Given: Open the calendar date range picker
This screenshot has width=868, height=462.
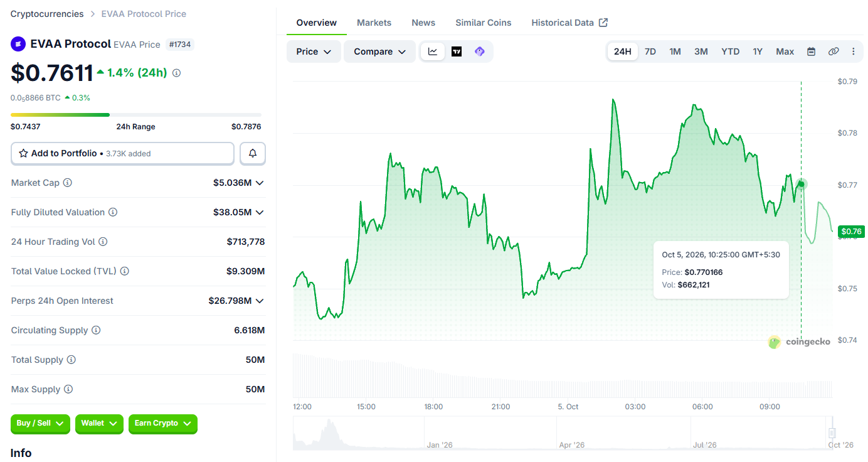Looking at the screenshot, I should pos(811,51).
